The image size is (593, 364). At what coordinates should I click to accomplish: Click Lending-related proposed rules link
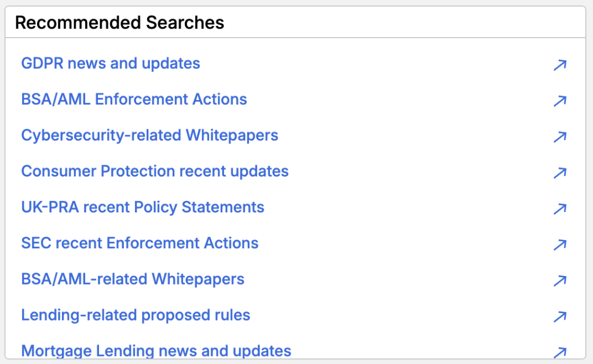click(x=136, y=315)
